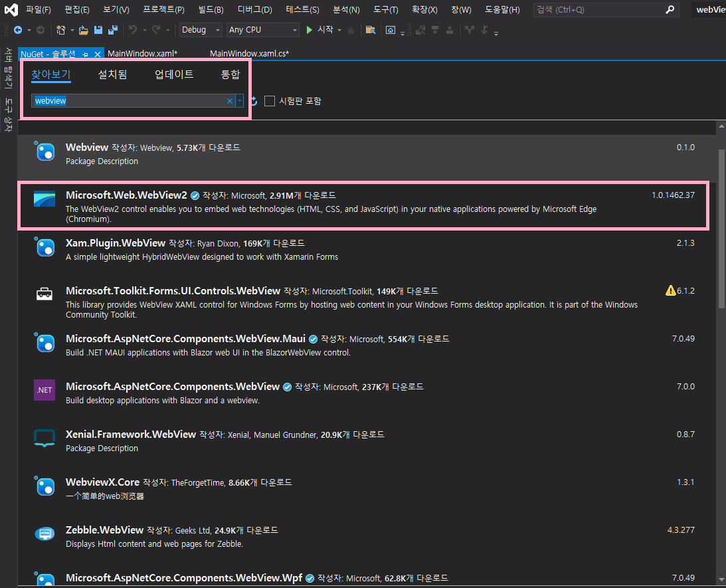The width and height of the screenshot is (726, 588).
Task: Click the new project icon
Action: pos(60,30)
